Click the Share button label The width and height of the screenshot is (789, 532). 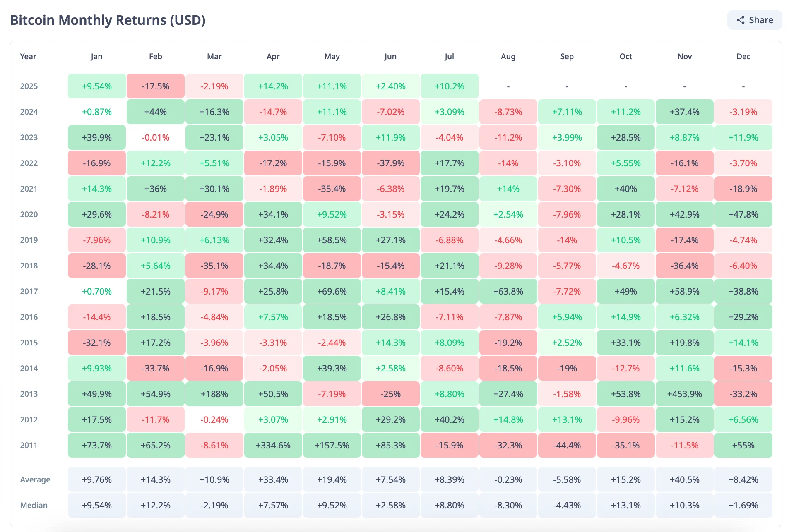(x=761, y=20)
